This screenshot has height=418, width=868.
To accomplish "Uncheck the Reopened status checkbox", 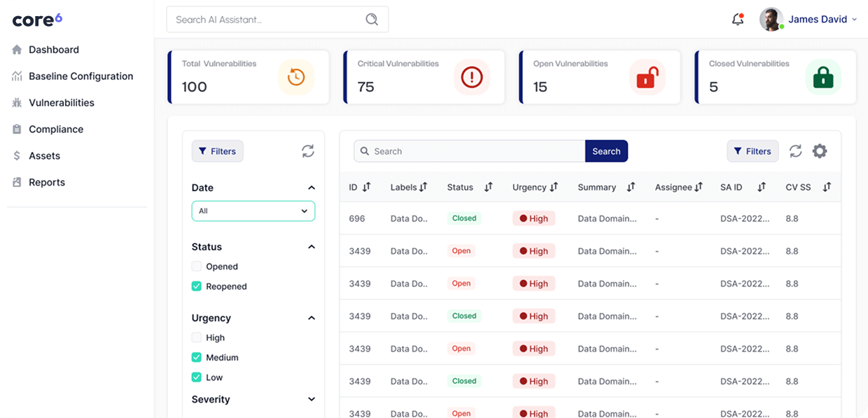I will [x=197, y=286].
